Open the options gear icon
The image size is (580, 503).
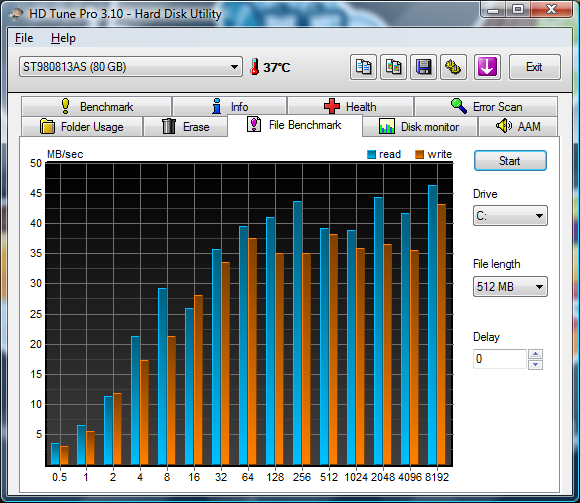click(x=453, y=67)
